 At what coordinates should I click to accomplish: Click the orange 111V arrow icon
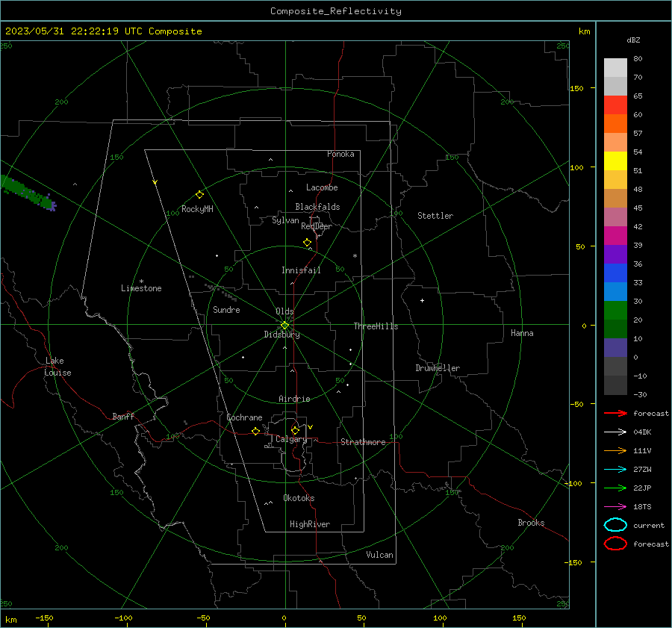pos(615,450)
